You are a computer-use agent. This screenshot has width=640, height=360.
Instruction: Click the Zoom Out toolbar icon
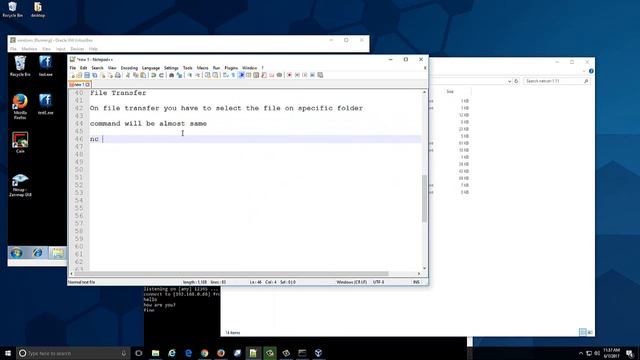197,75
